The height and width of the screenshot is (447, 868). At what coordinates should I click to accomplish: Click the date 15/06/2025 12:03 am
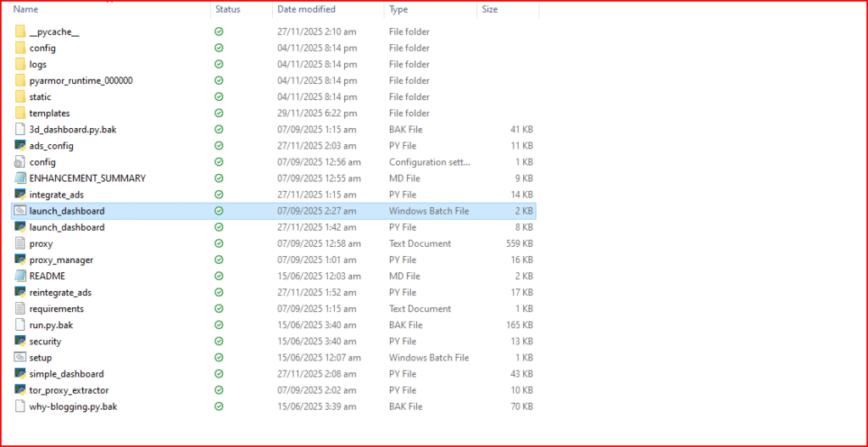pyautogui.click(x=320, y=276)
